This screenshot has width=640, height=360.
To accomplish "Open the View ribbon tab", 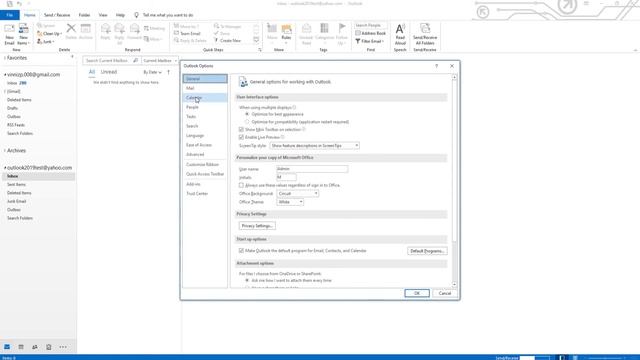I will tap(103, 15).
